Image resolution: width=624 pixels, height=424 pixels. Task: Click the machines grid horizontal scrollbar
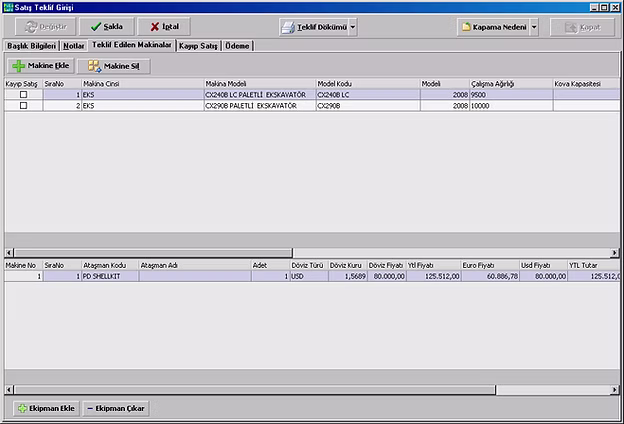click(150, 252)
